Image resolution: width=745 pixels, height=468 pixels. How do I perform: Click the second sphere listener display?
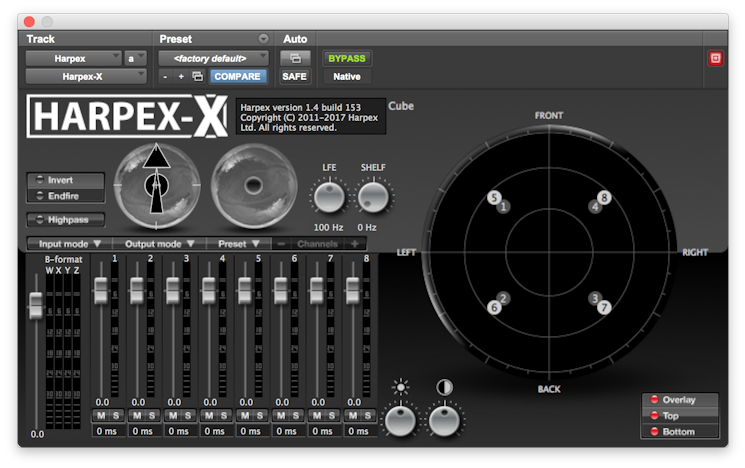pyautogui.click(x=254, y=185)
